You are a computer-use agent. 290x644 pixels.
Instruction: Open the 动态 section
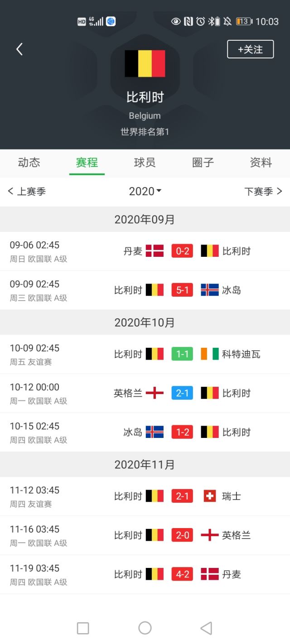click(x=29, y=163)
